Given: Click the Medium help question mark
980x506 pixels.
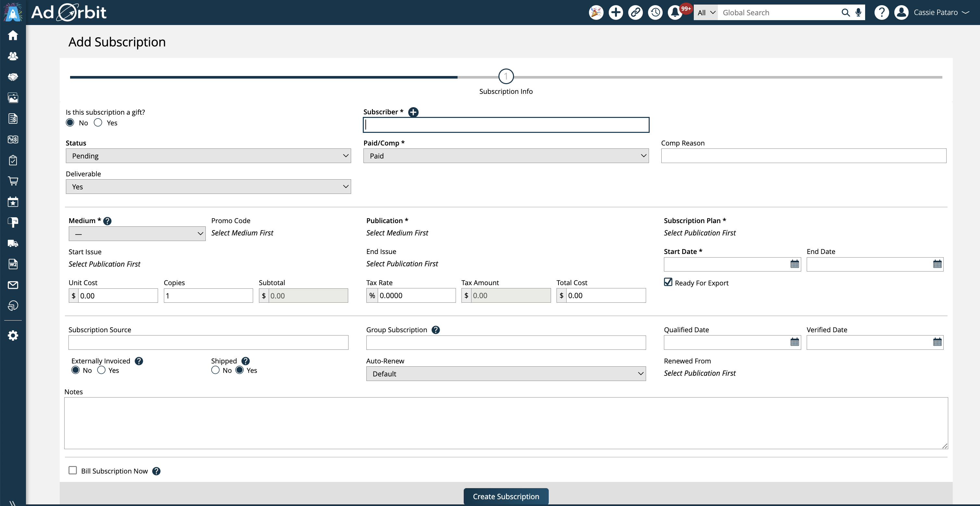Looking at the screenshot, I should 108,221.
